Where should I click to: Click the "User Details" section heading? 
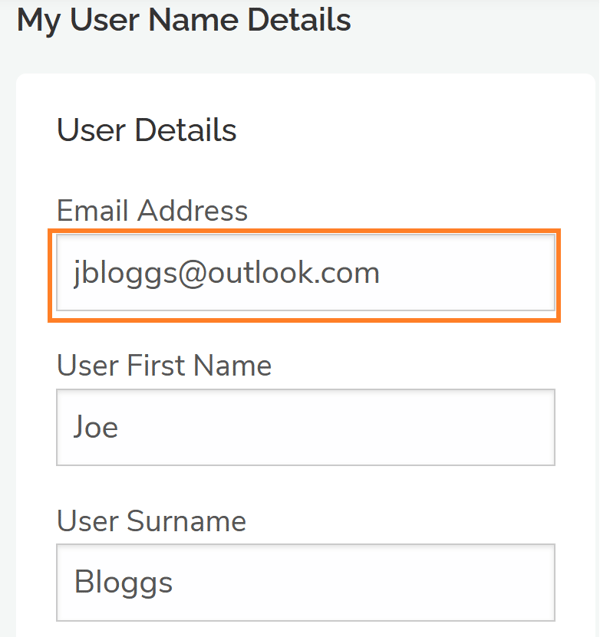[x=147, y=130]
